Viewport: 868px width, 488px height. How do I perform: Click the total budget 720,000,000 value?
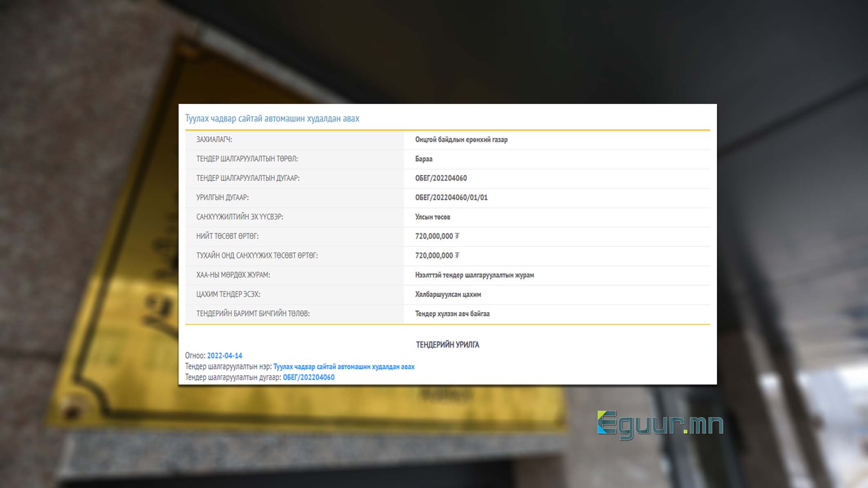coord(434,236)
